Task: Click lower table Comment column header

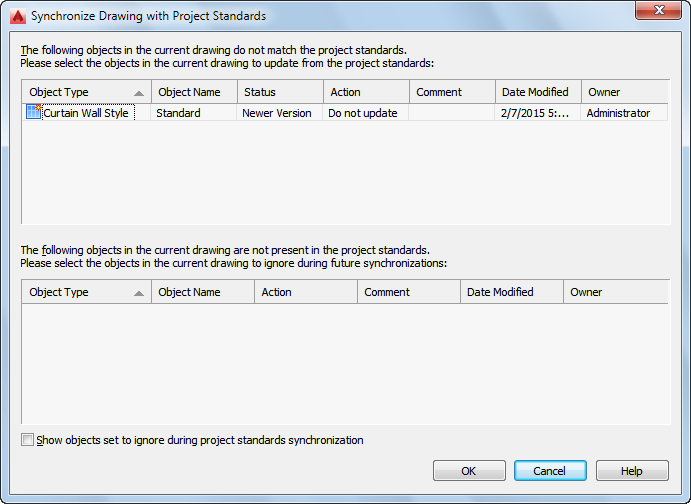Action: [408, 292]
